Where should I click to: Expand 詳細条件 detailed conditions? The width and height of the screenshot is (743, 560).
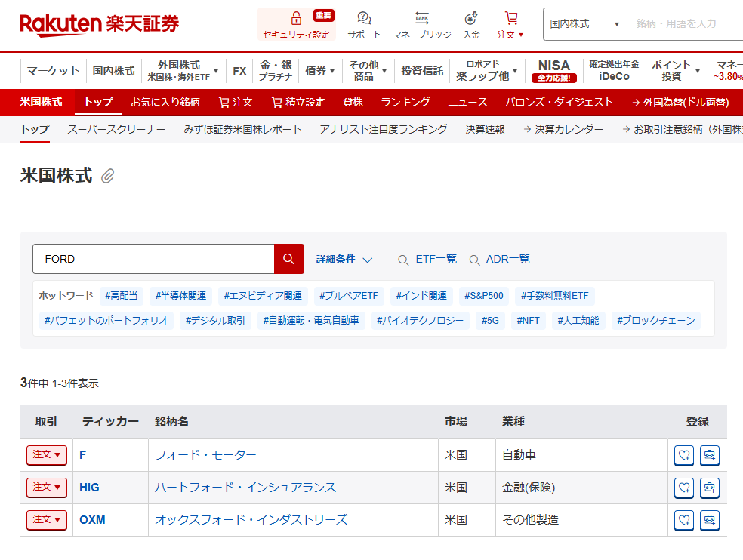click(344, 259)
